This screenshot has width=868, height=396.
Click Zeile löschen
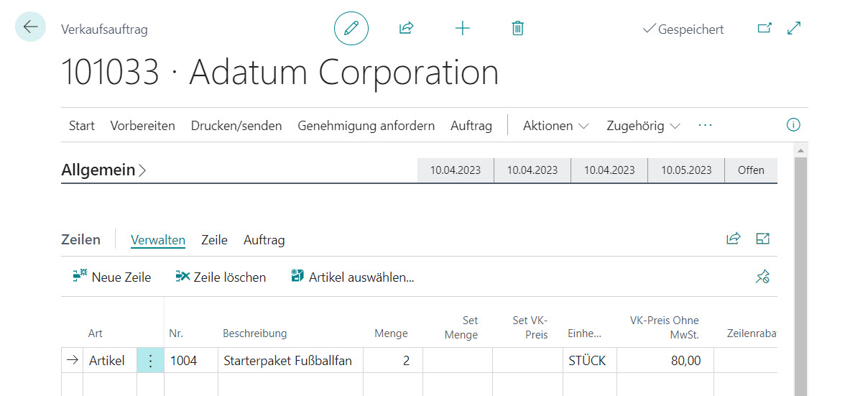221,277
